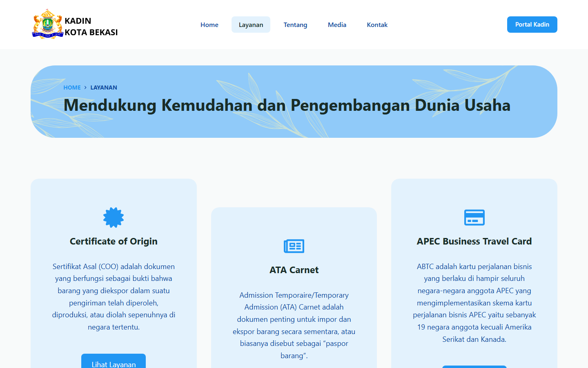Open the Media menu item
Viewport: 588px width, 368px height.
[x=337, y=25]
